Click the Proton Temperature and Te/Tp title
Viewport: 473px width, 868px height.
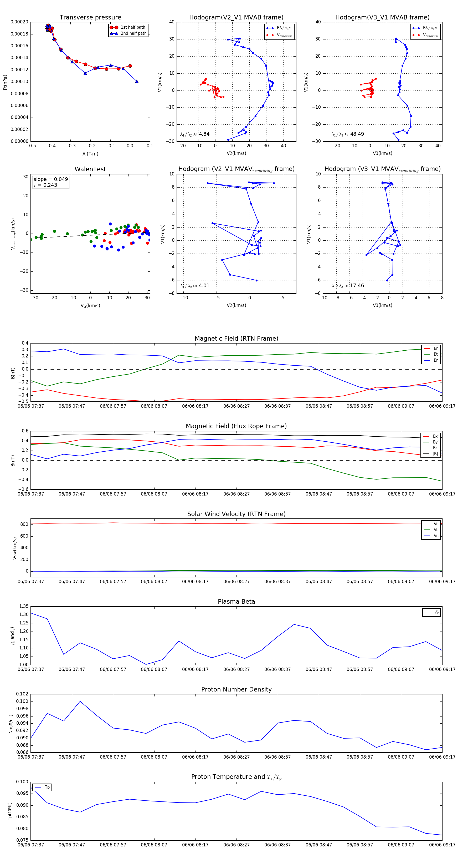coord(236,777)
